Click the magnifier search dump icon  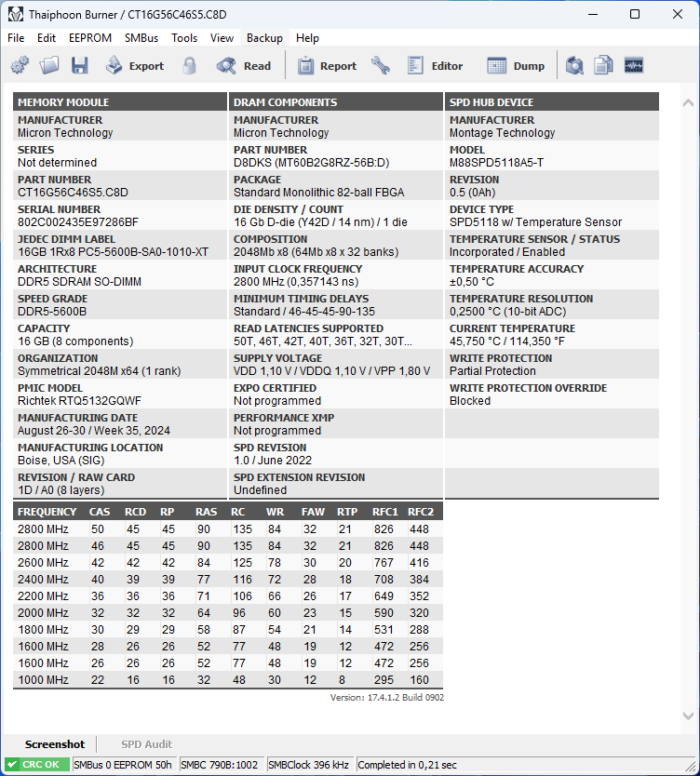tap(574, 65)
